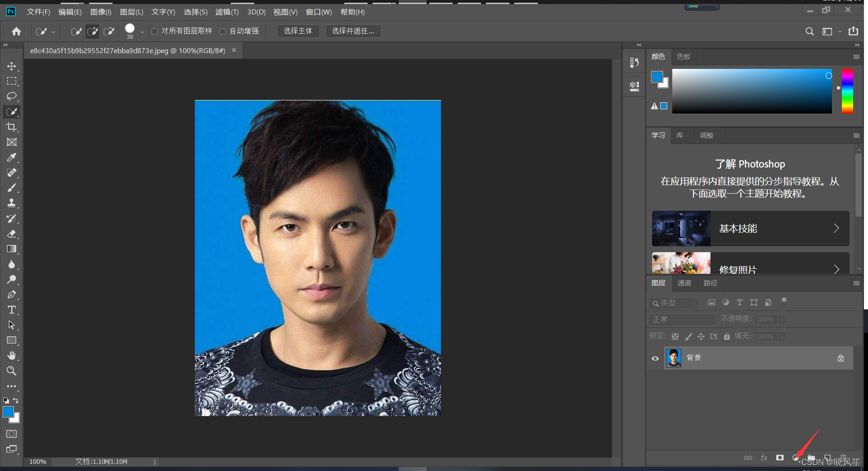Toggle lock image pixels

688,336
